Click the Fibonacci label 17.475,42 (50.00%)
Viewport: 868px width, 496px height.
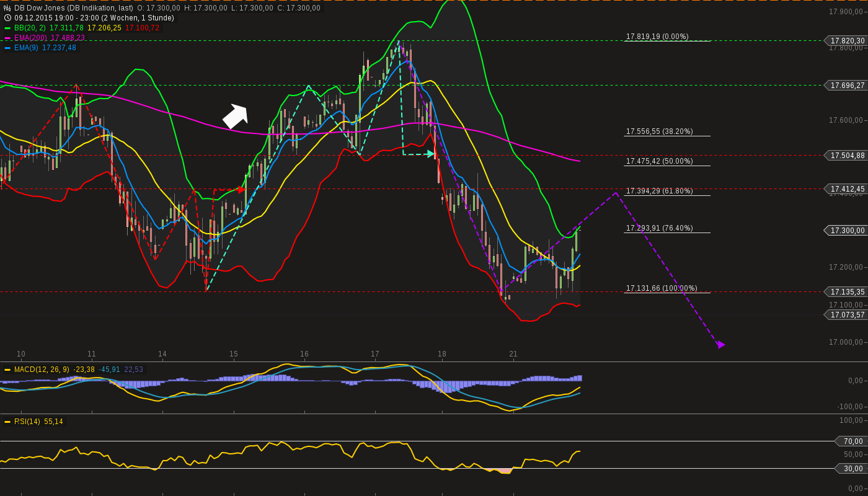coord(660,161)
